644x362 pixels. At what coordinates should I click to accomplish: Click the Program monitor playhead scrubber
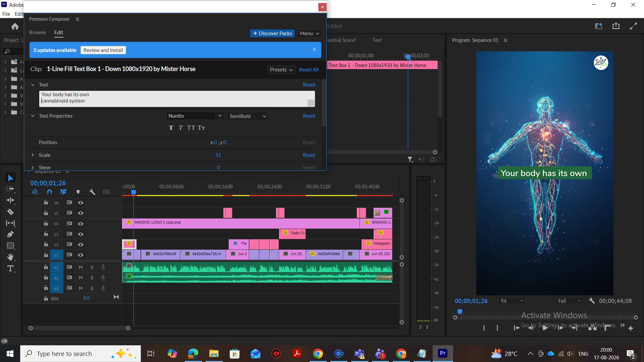[x=460, y=312]
